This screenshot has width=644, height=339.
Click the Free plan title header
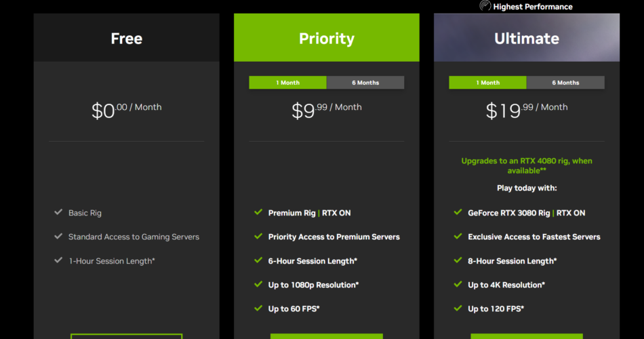coord(127,38)
